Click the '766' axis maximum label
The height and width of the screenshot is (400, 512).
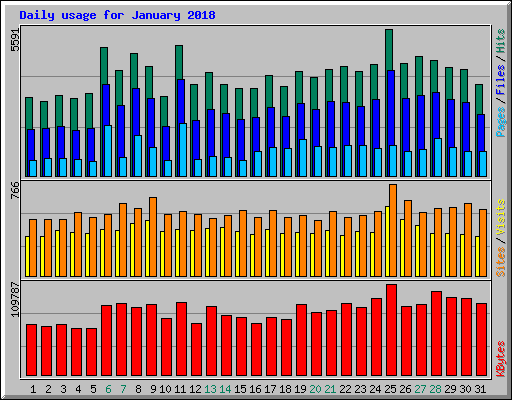click(x=15, y=190)
